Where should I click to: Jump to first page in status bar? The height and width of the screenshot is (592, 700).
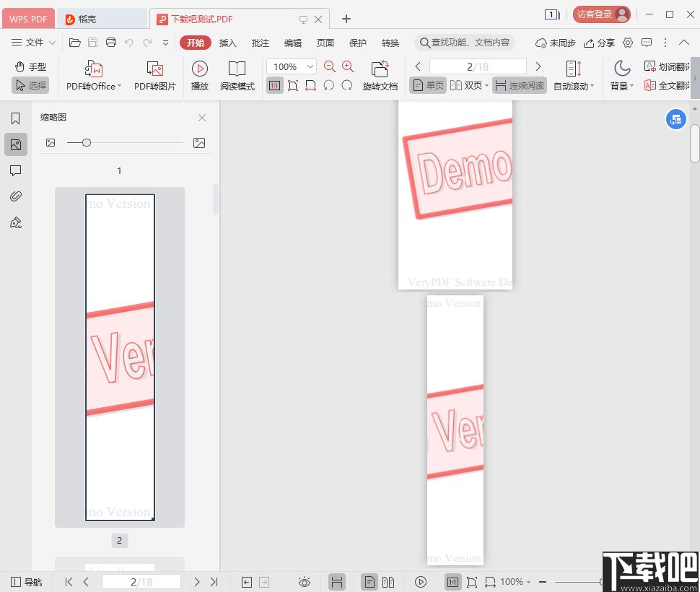point(69,582)
